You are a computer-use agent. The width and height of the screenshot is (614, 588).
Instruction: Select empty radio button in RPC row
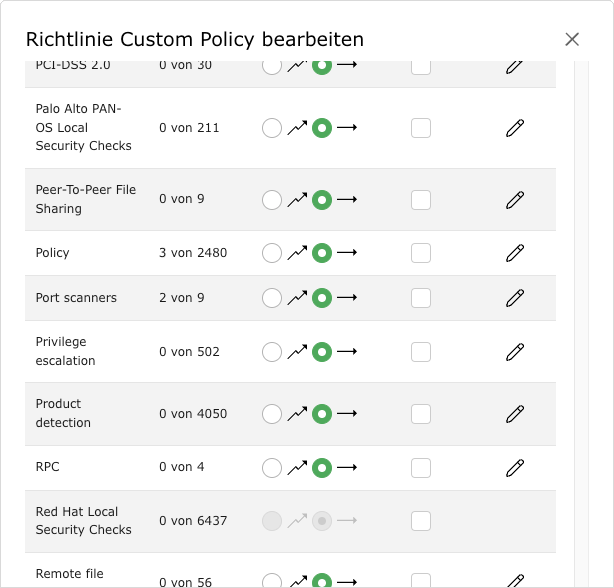click(x=272, y=468)
